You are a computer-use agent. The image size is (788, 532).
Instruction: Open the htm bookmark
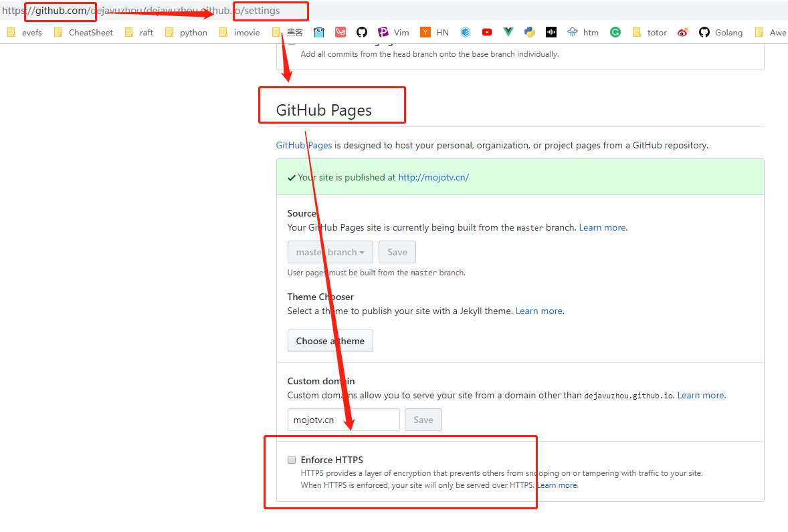583,33
